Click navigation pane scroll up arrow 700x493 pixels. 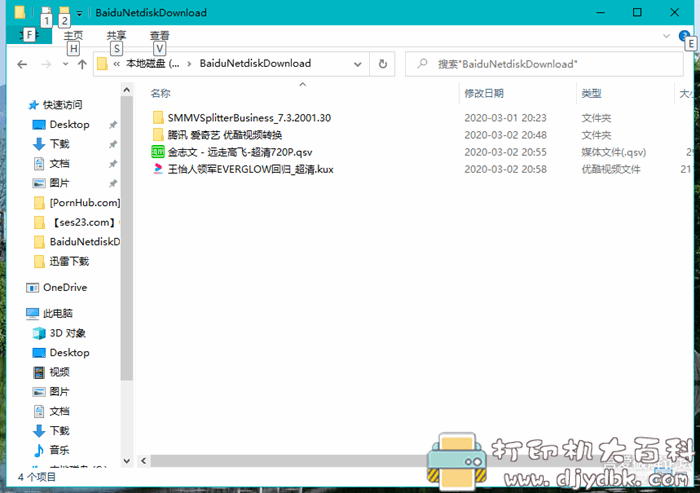click(x=127, y=90)
